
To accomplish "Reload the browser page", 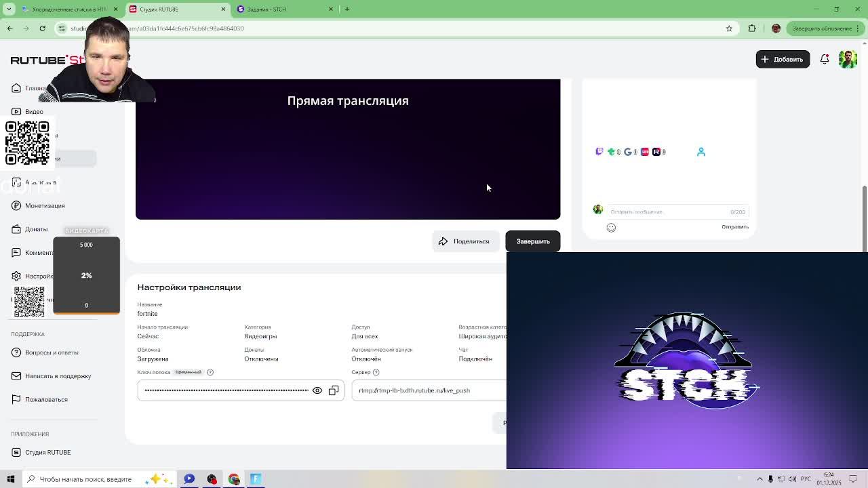I will coord(42,28).
